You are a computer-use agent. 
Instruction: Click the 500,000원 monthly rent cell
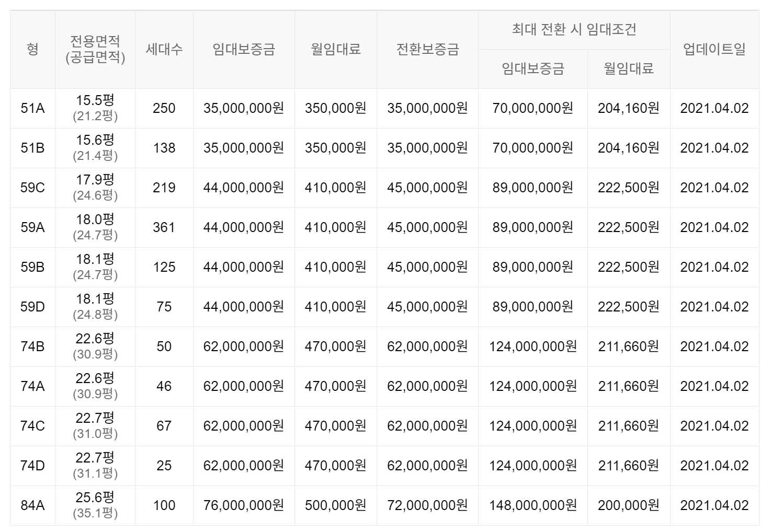tap(336, 505)
